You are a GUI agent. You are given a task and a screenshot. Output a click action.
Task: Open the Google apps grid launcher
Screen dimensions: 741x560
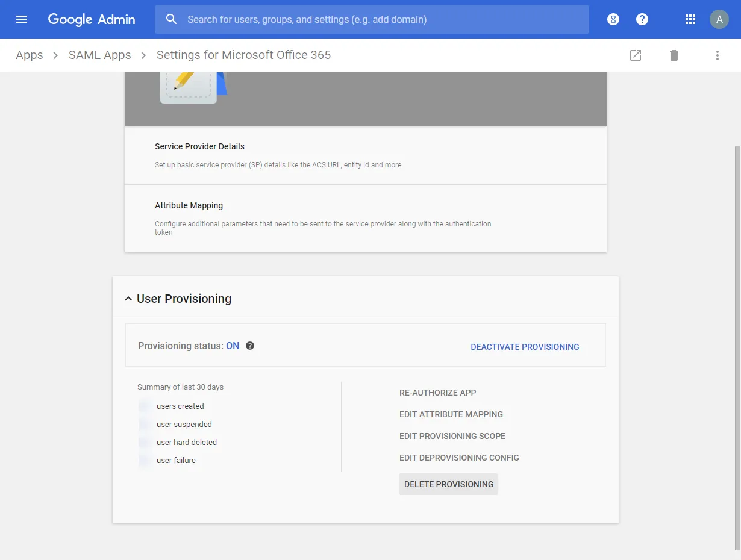pos(690,19)
